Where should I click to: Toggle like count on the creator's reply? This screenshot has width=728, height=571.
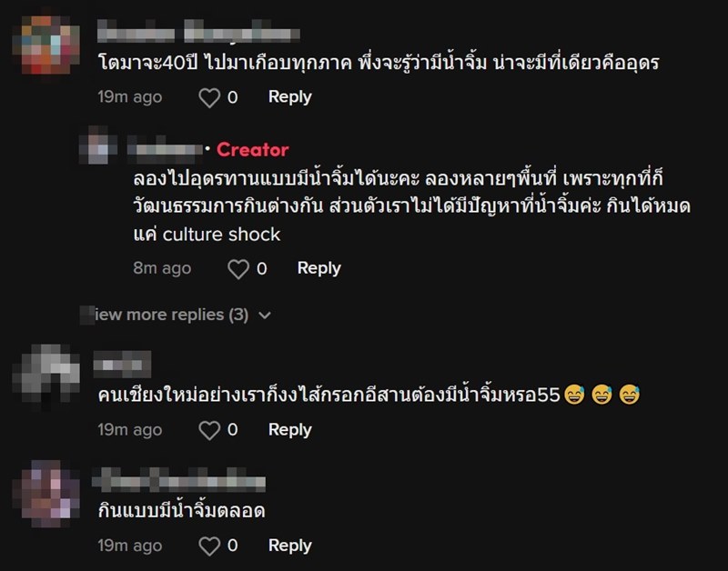(238, 269)
